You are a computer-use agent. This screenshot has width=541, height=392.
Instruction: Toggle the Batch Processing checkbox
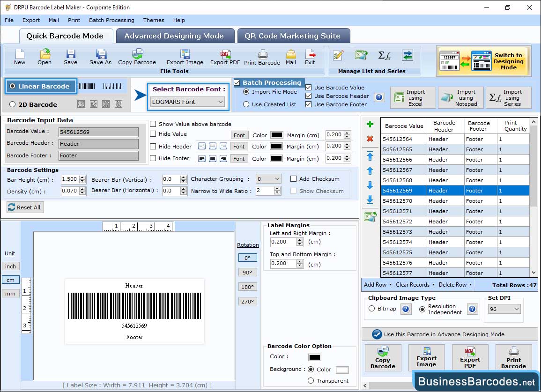tap(237, 82)
